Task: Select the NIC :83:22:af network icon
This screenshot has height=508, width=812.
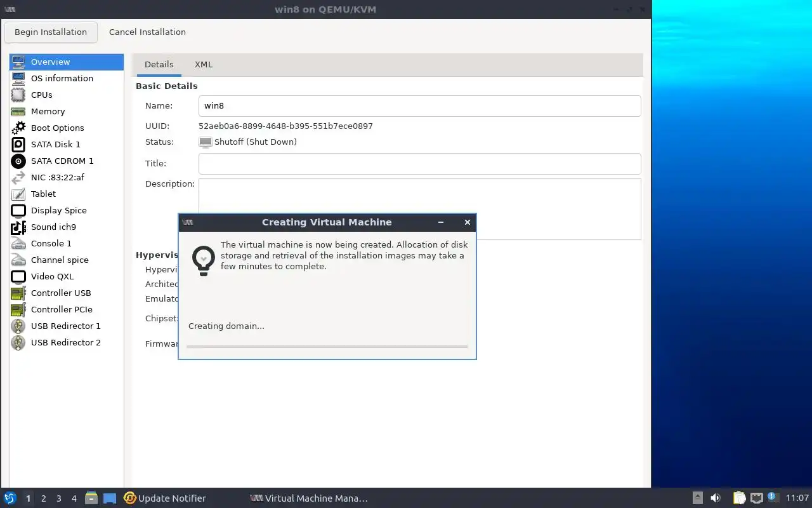Action: point(18,177)
